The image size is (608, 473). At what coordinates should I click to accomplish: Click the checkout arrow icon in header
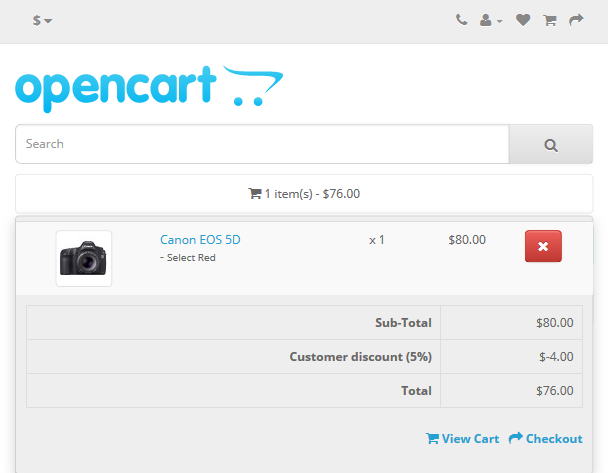[576, 19]
